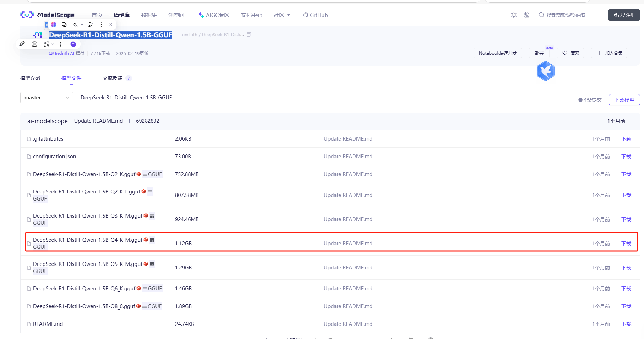Click the 文A translate icon in the lower floating toolbar

pos(47,44)
